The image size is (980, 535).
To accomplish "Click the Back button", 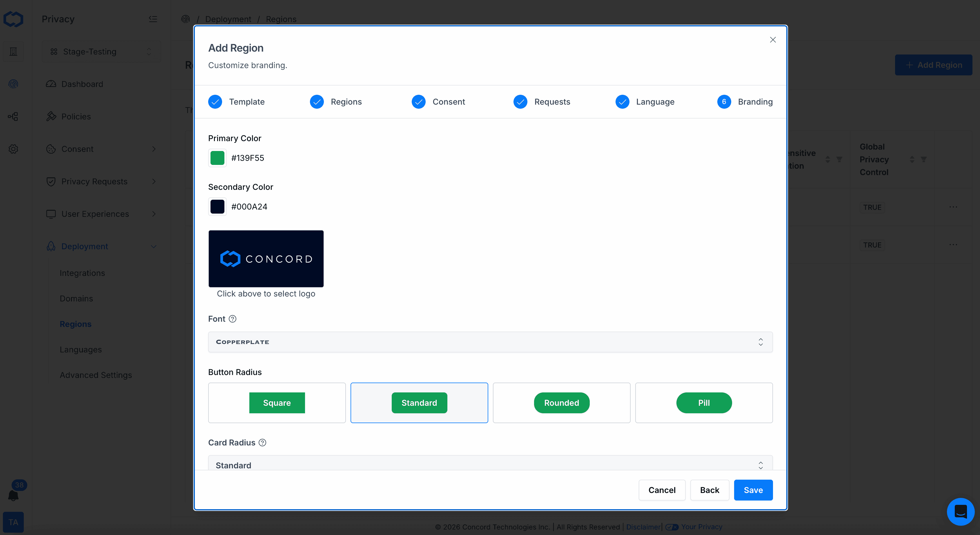I will pos(709,490).
